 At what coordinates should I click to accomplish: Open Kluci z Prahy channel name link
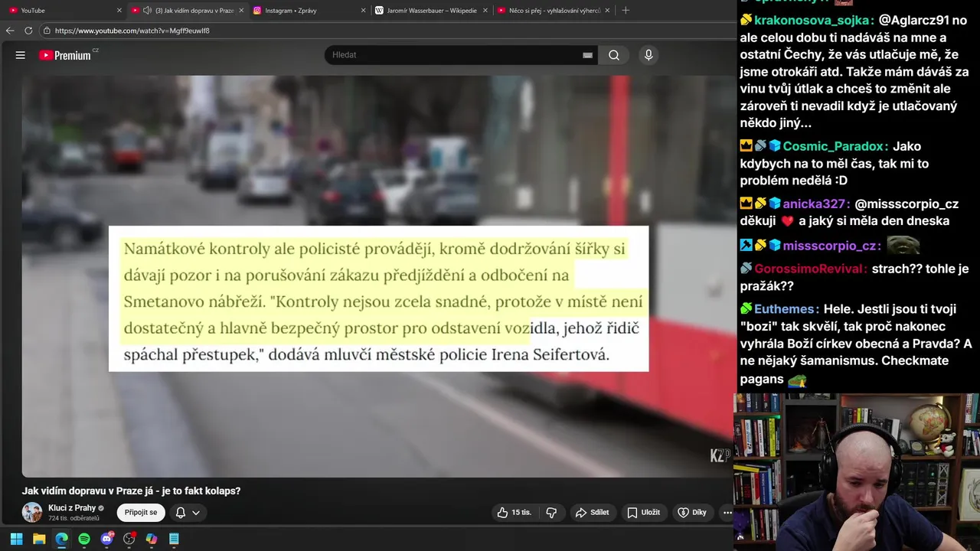pyautogui.click(x=72, y=508)
